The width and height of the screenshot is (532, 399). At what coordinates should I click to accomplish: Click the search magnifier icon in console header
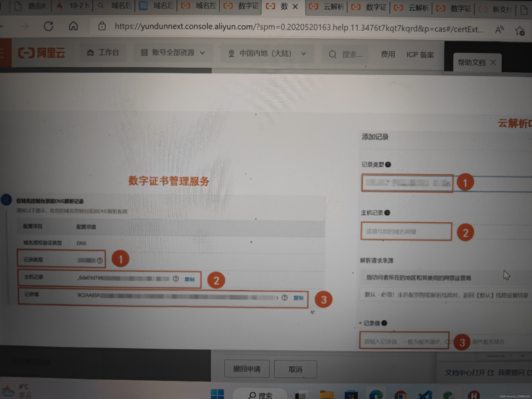(333, 54)
